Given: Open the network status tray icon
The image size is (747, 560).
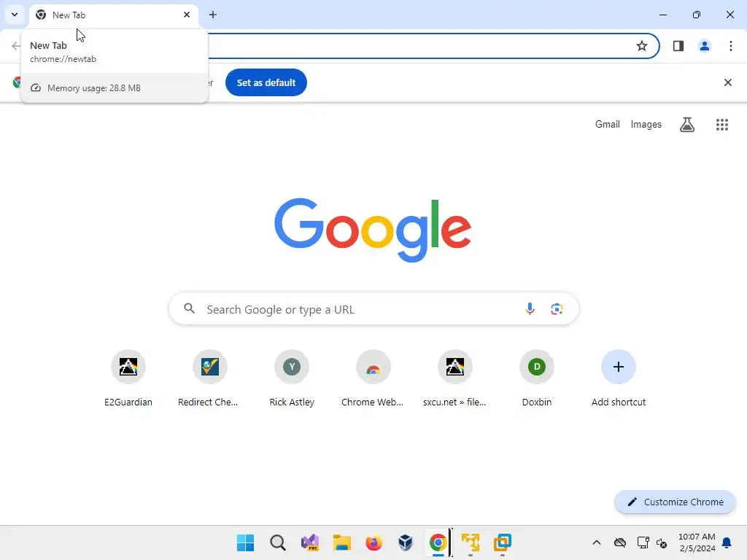Looking at the screenshot, I should [x=643, y=542].
